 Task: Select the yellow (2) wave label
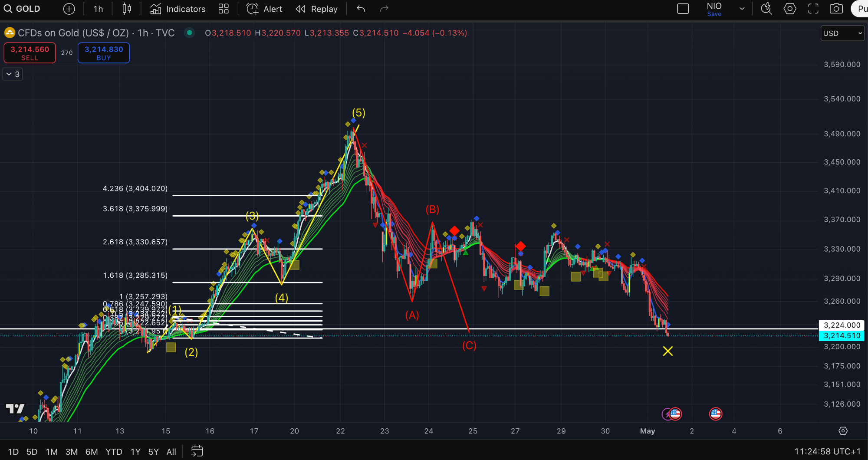(x=191, y=352)
